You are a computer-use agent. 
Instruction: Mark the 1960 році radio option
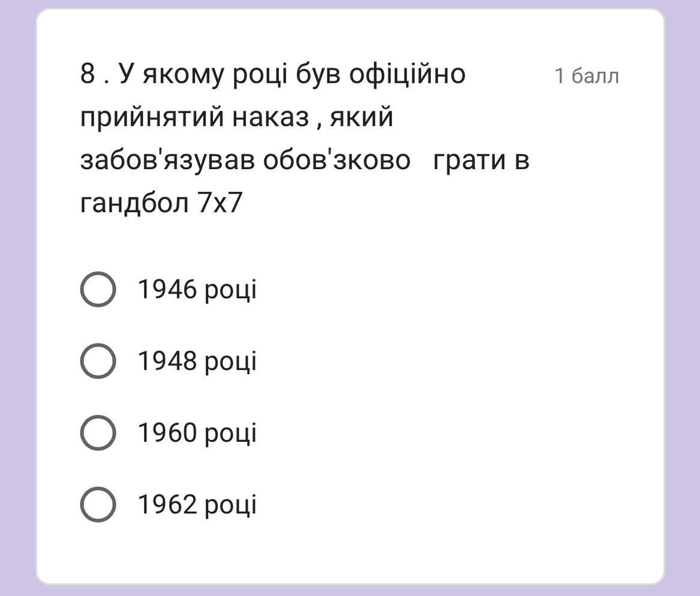(98, 433)
